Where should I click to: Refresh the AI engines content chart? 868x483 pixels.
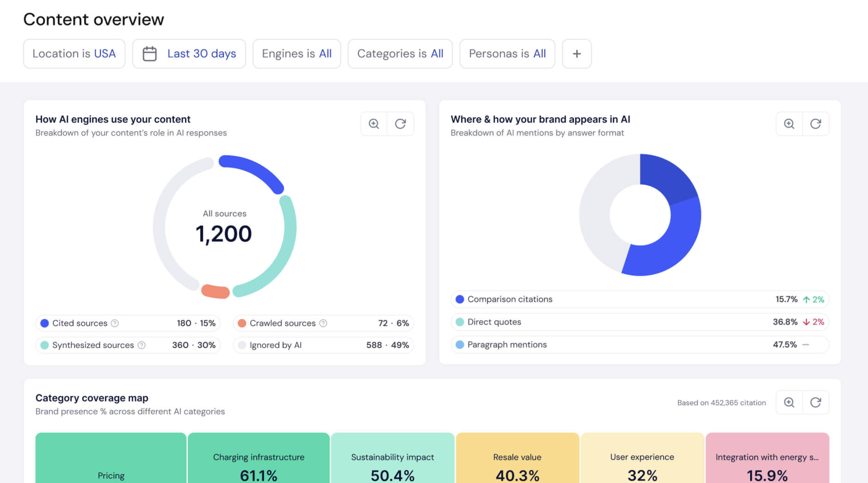pyautogui.click(x=400, y=124)
